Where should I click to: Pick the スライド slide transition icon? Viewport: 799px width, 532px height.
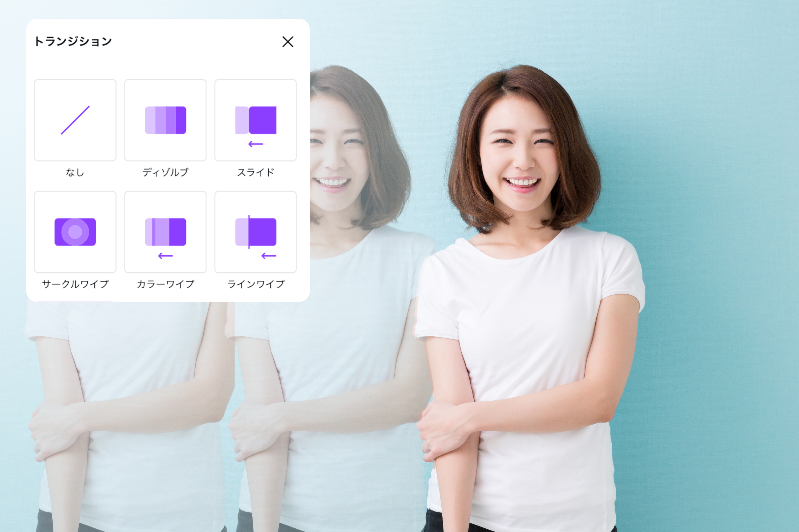(x=256, y=120)
